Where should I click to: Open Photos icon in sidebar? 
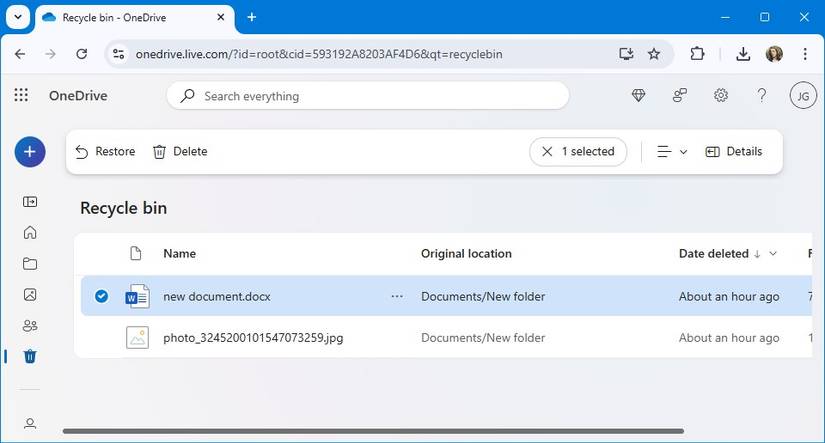(30, 295)
